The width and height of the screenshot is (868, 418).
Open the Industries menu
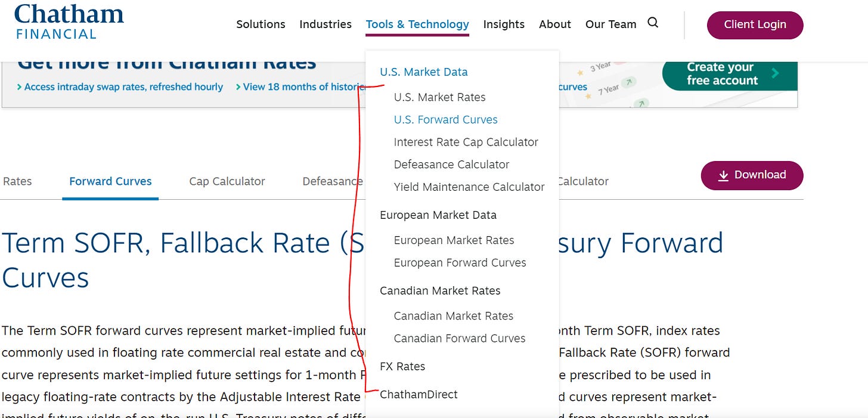[x=325, y=24]
